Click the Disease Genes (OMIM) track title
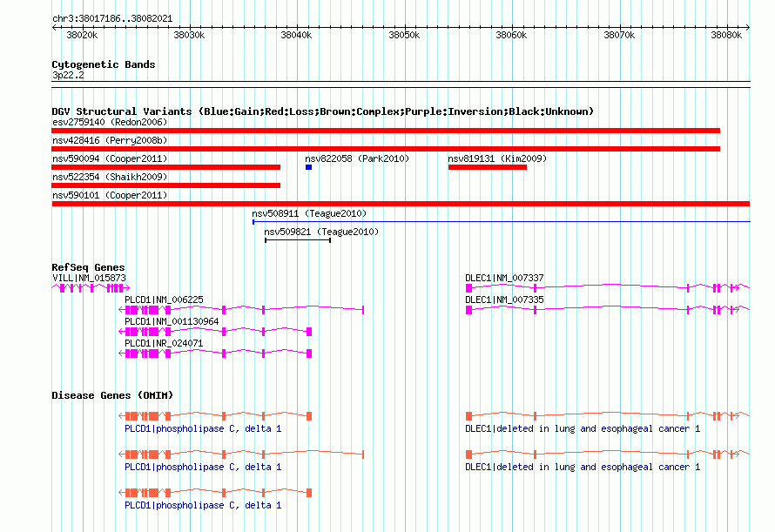The image size is (775, 532). pos(112,395)
